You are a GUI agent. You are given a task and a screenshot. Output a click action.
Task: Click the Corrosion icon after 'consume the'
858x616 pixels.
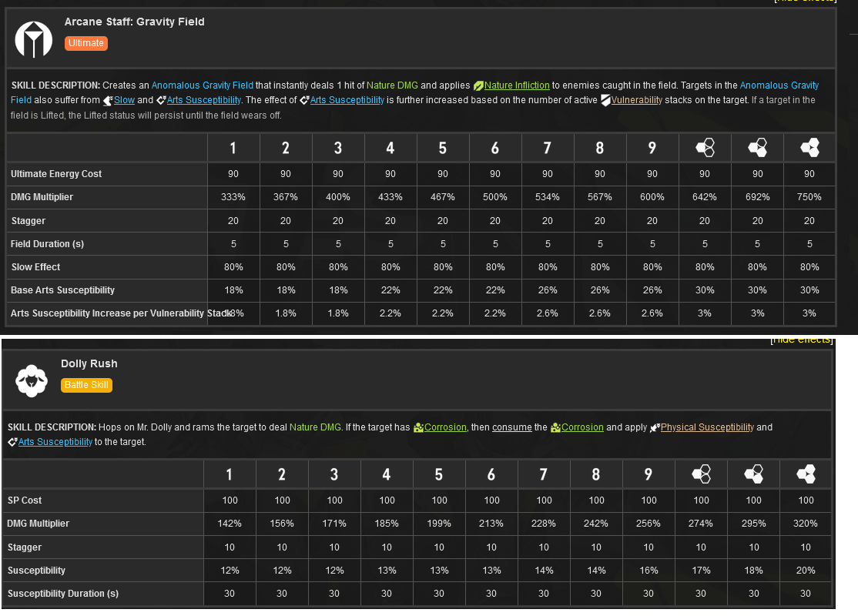pyautogui.click(x=555, y=428)
